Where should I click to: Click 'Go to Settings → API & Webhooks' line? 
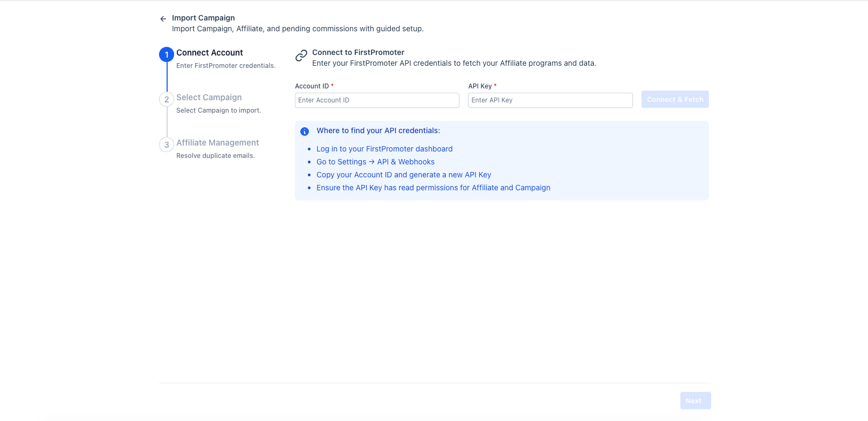click(x=375, y=162)
